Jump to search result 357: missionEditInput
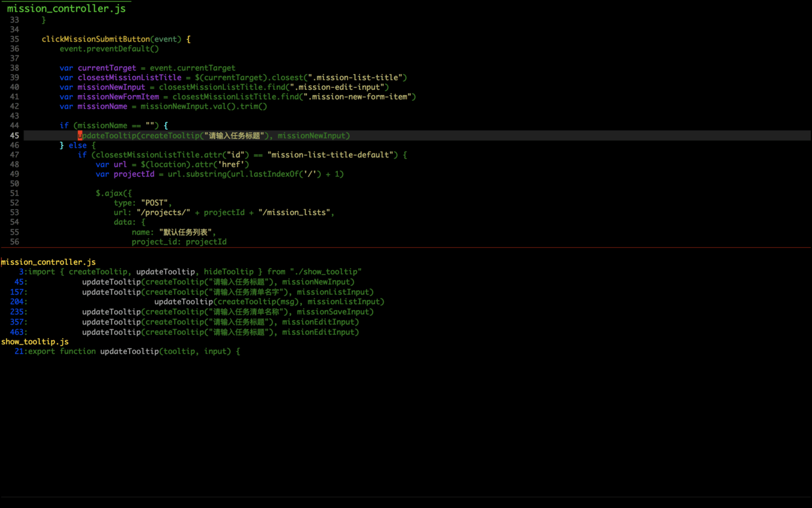The width and height of the screenshot is (812, 508). pos(184,322)
